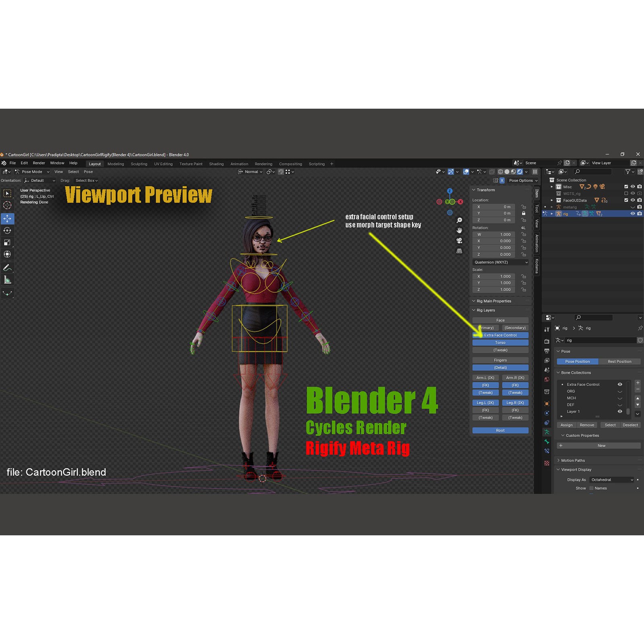644x644 pixels.
Task: Open the Select Box drag dropdown
Action: [87, 181]
